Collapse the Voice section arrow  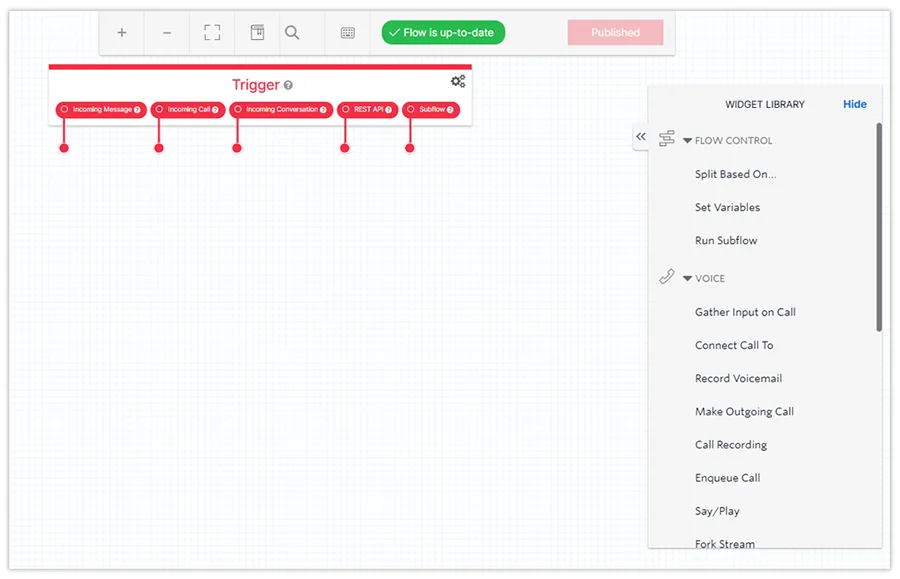(687, 278)
